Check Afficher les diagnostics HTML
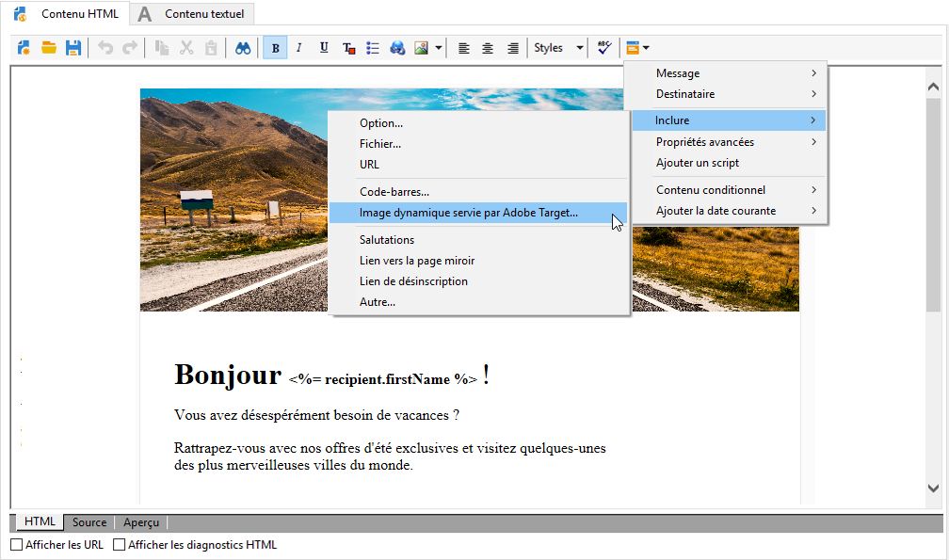 coord(119,545)
